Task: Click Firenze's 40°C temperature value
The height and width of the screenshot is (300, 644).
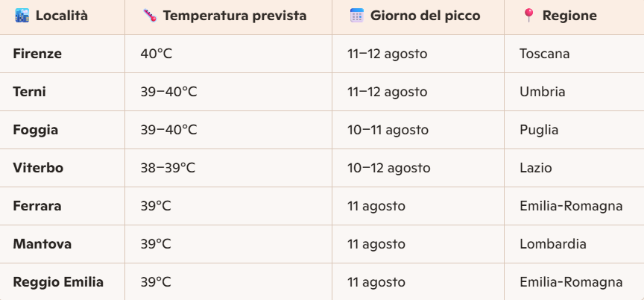Action: [157, 54]
